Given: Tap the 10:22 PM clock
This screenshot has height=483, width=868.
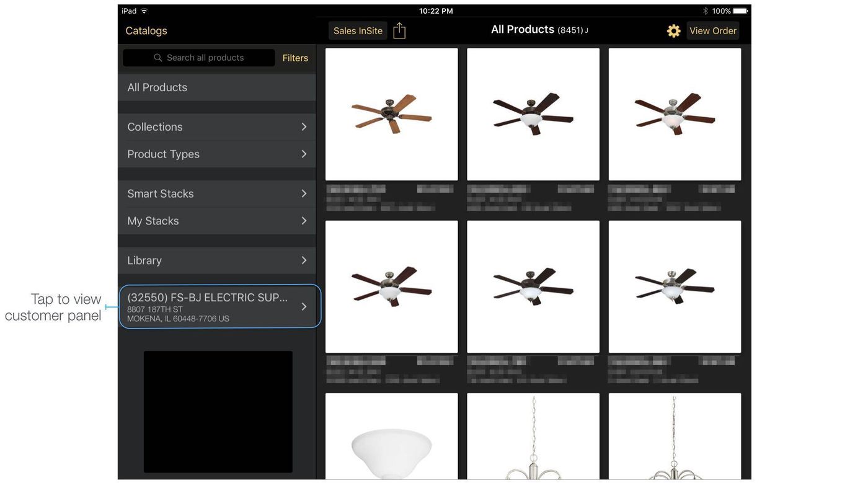Looking at the screenshot, I should pyautogui.click(x=436, y=11).
